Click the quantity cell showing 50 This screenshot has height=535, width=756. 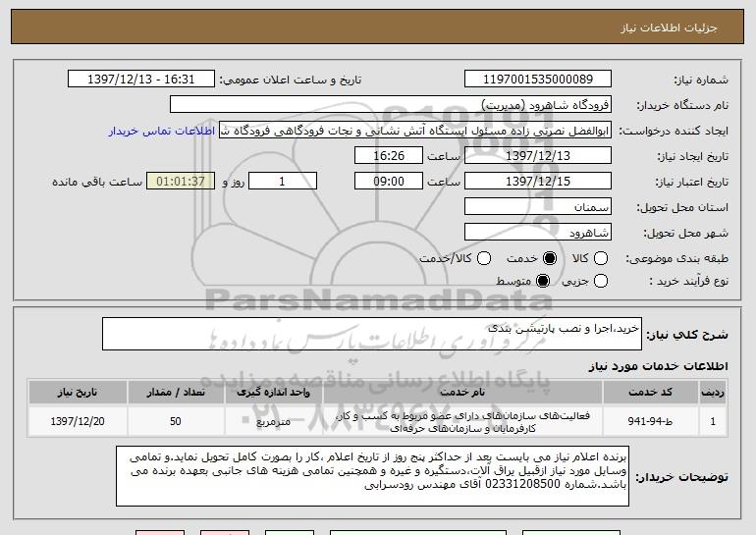point(176,421)
